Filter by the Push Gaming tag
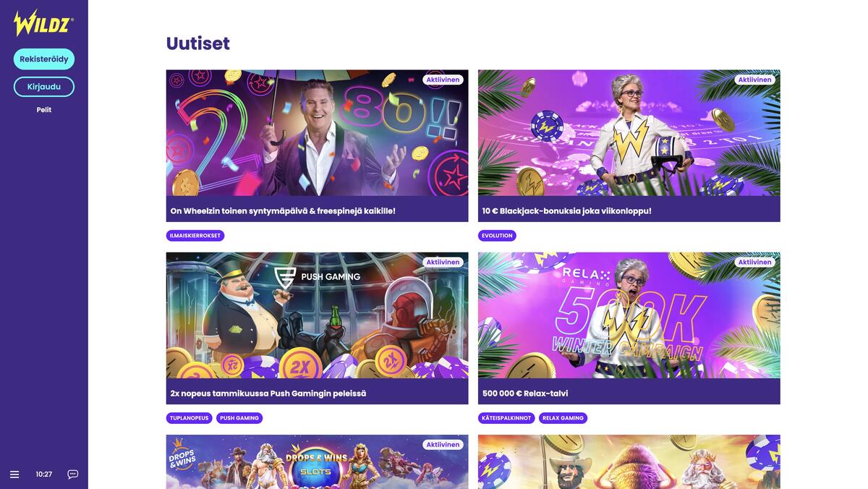Screen dimensions: 868x489 [239, 418]
